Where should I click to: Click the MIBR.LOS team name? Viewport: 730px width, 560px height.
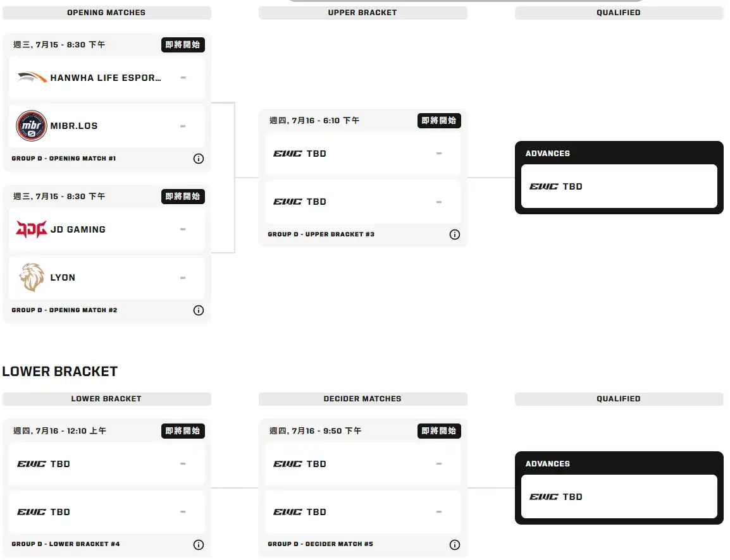point(74,126)
